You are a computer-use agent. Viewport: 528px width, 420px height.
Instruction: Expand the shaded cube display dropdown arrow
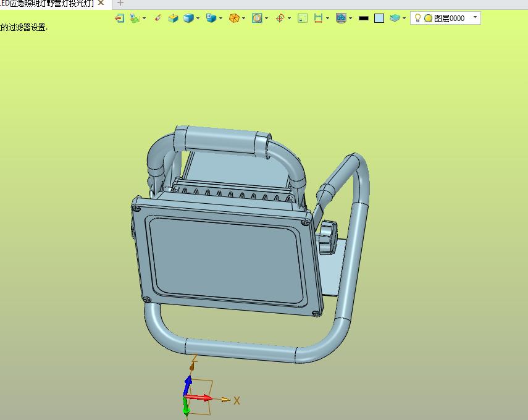click(x=198, y=18)
